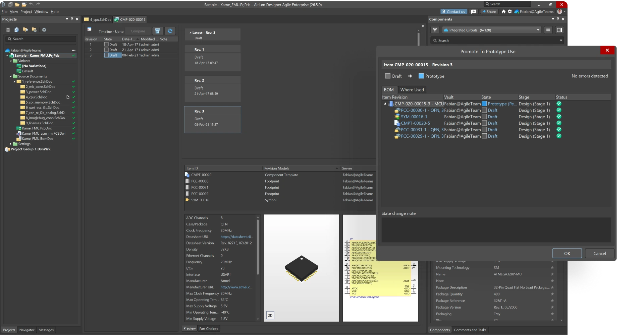
Task: Click the list options icon beside the Compare button
Action: (158, 31)
